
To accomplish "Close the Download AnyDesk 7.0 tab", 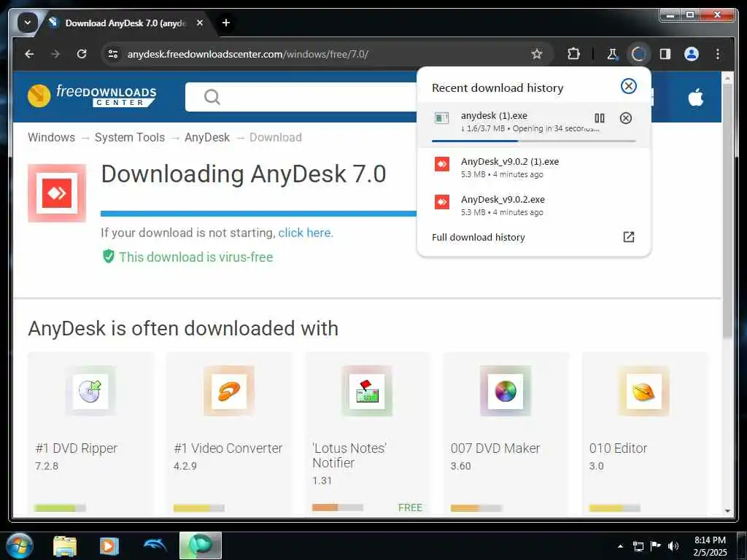I will pos(200,23).
